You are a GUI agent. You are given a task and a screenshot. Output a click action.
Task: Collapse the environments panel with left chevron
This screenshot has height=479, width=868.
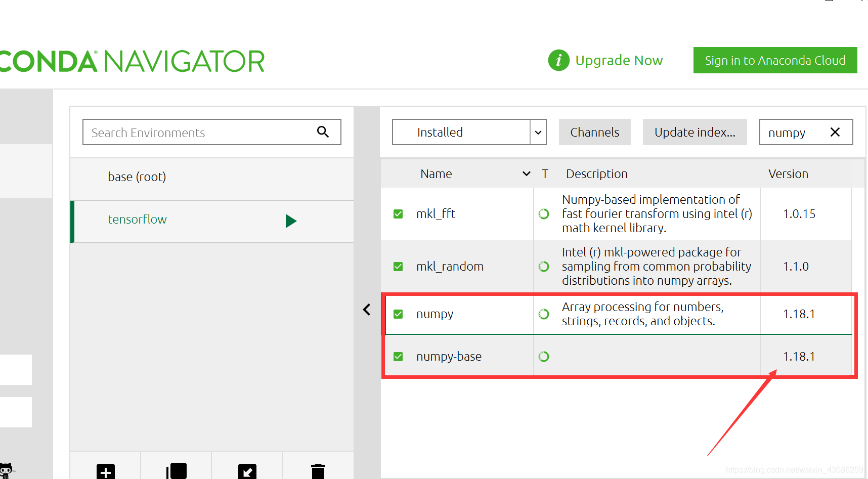(x=367, y=310)
